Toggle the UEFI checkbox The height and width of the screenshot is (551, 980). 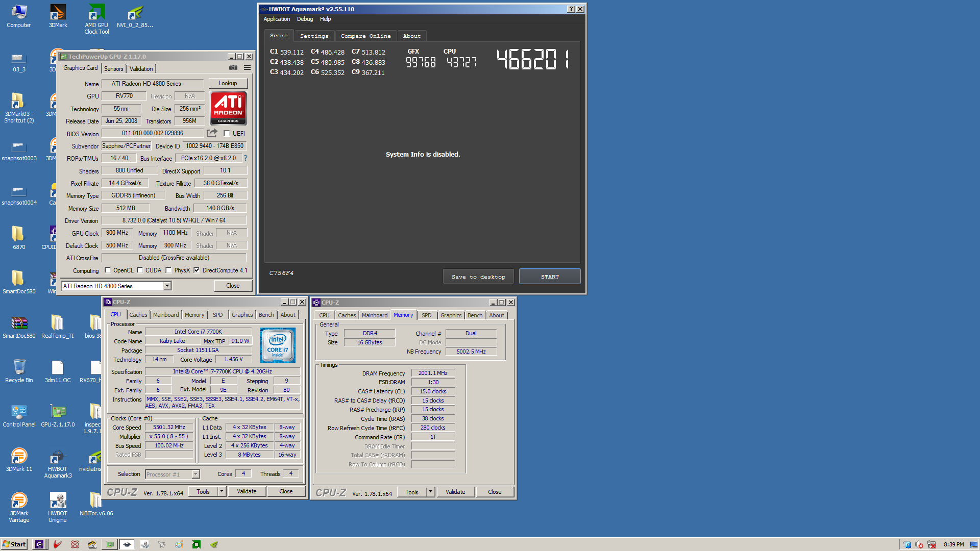pos(227,134)
